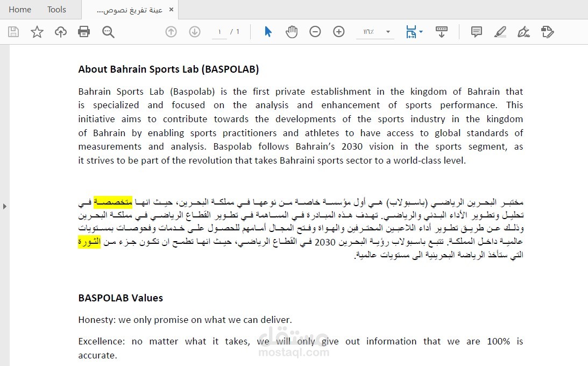Image resolution: width=588 pixels, height=366 pixels.
Task: Open the Find text magnifier icon
Action: (x=108, y=32)
